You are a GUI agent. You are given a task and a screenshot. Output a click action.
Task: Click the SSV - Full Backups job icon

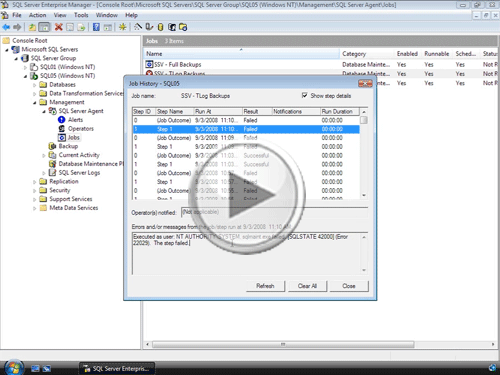[149, 64]
